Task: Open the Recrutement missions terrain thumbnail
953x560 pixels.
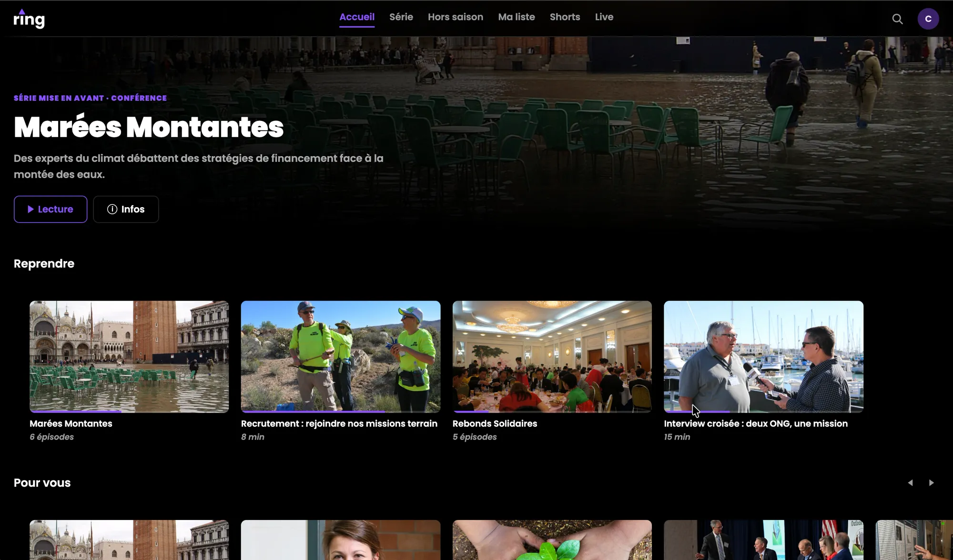Action: click(341, 356)
